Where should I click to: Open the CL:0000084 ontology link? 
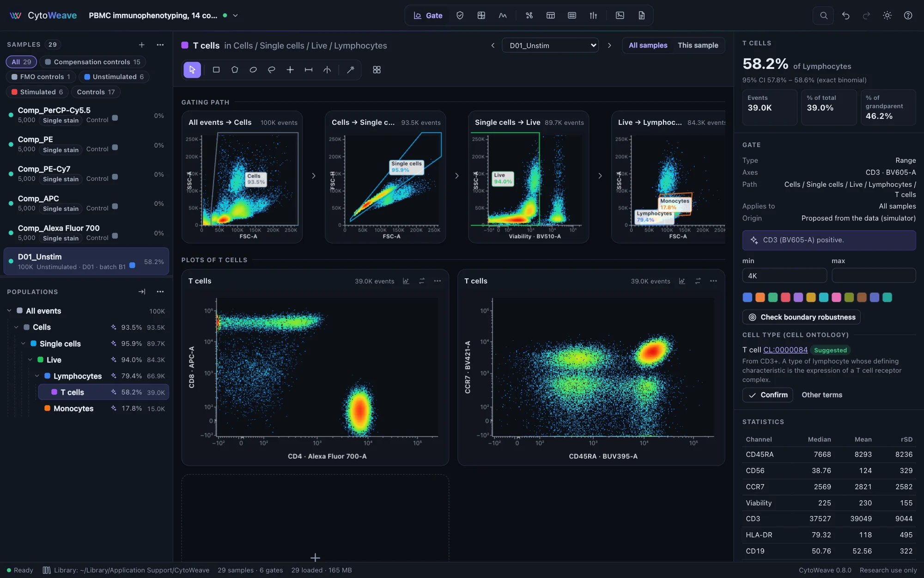[785, 350]
